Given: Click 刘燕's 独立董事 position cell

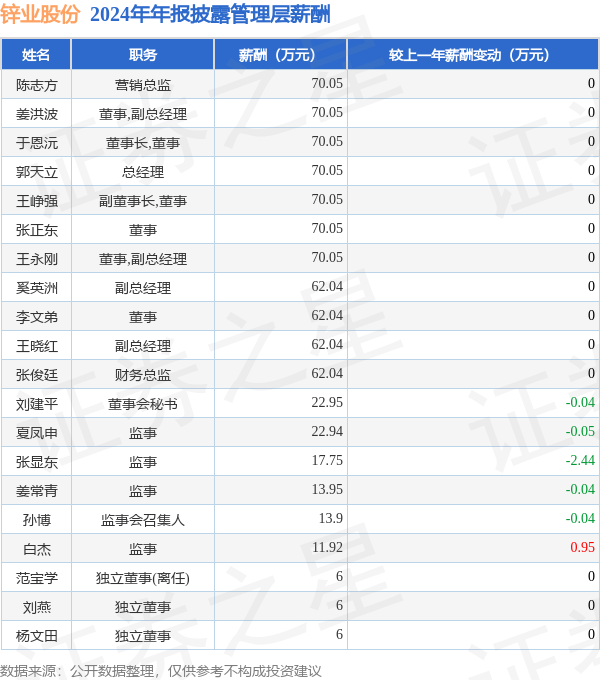Looking at the screenshot, I should coord(143,608).
